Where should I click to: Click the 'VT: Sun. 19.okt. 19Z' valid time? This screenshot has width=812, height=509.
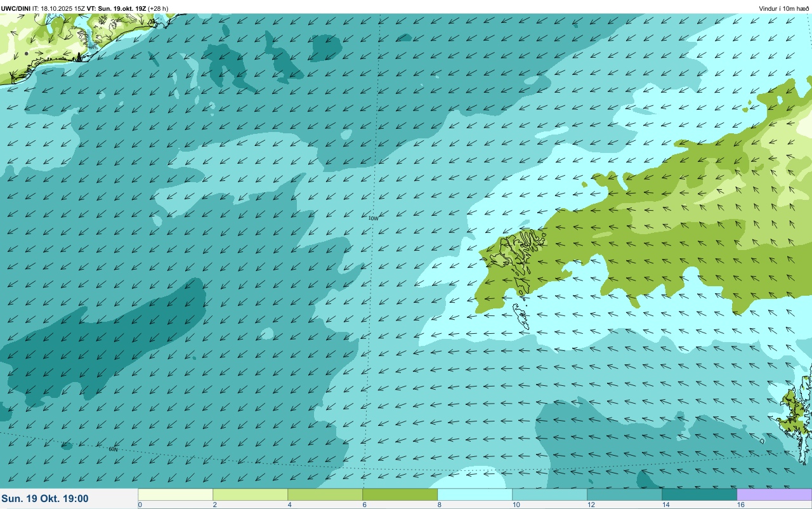pyautogui.click(x=116, y=8)
